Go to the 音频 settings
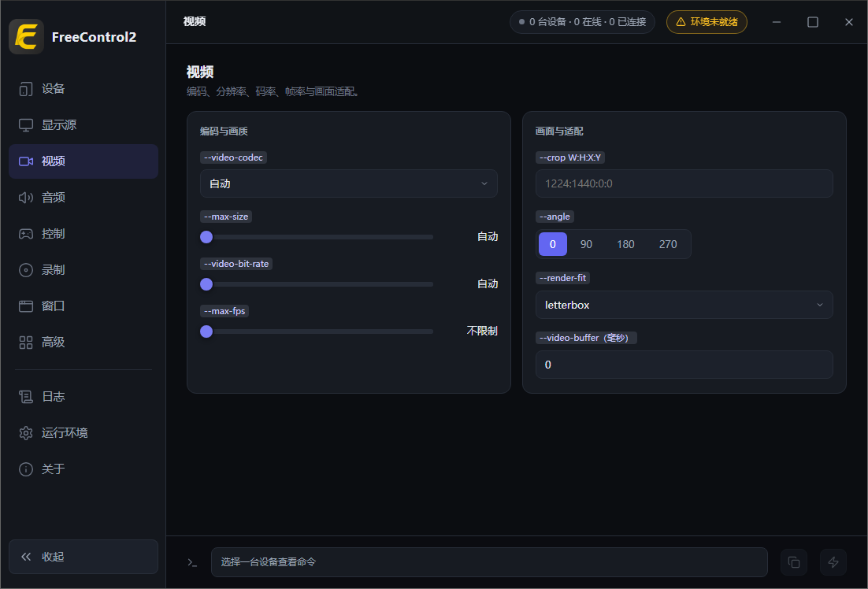The height and width of the screenshot is (589, 868). pyautogui.click(x=83, y=198)
